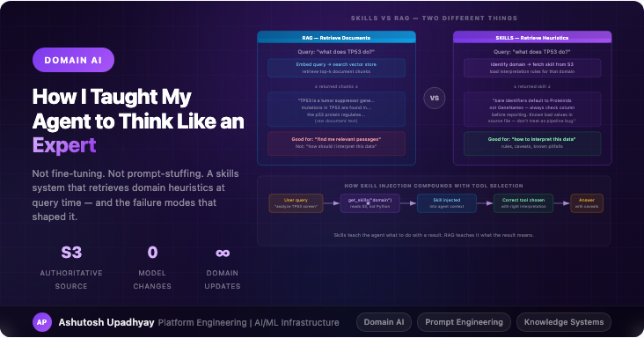Viewport: 644px width, 338px height.
Task: Click the raw document text chunk box
Action: click(336, 110)
